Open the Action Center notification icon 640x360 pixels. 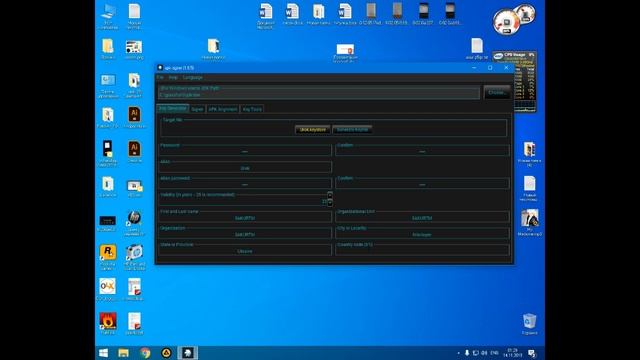(x=532, y=353)
